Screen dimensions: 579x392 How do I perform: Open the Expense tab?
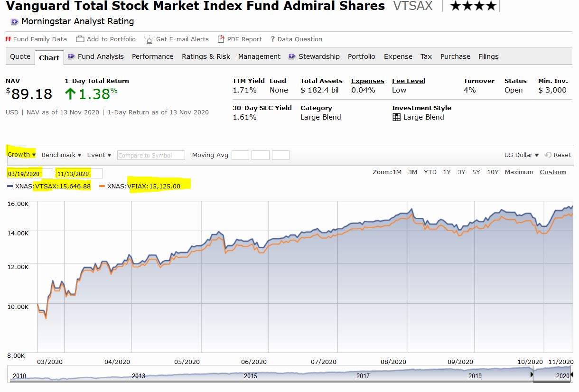pyautogui.click(x=398, y=56)
